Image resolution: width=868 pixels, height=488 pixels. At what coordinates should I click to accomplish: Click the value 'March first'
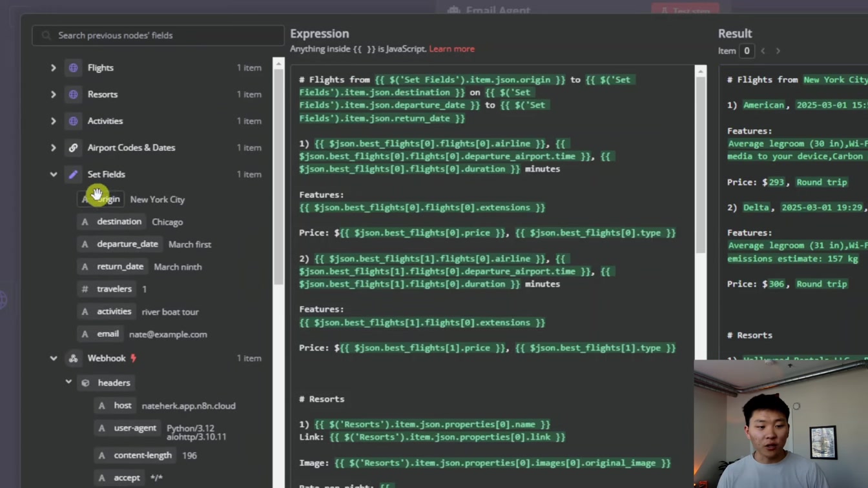click(x=190, y=245)
